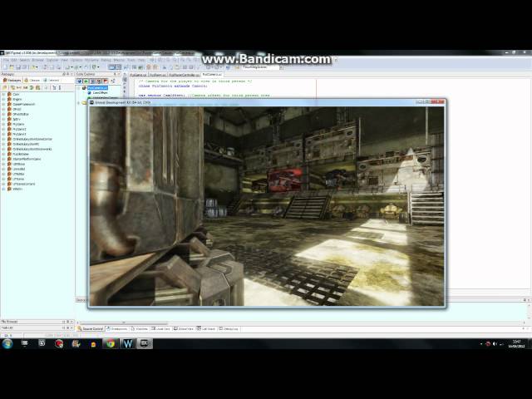
Task: Expand the UTGame package node
Action: (3, 179)
